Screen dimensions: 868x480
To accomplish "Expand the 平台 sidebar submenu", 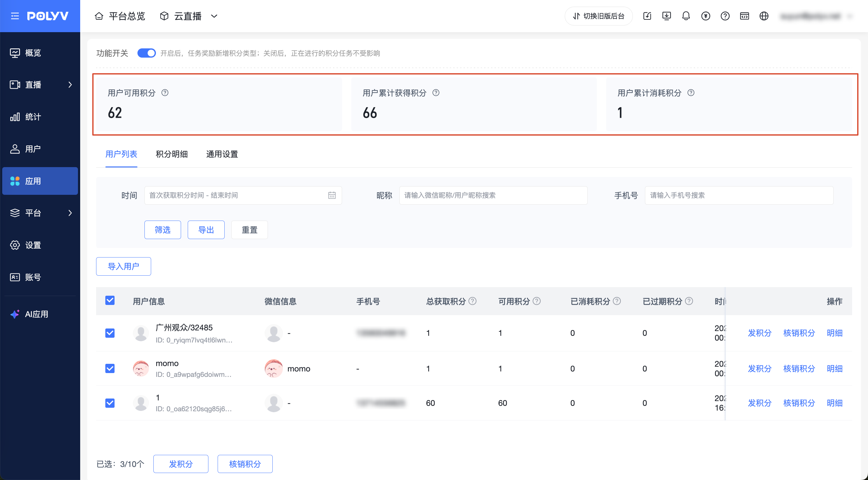I will [70, 213].
